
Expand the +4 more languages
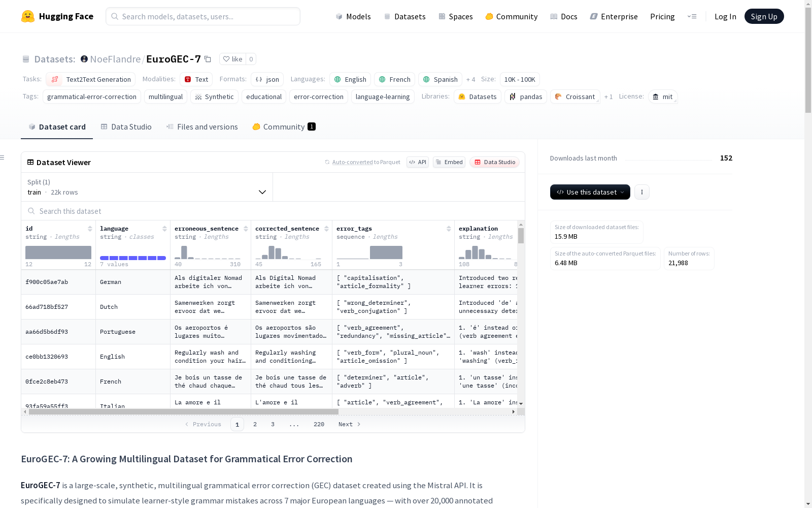(470, 79)
